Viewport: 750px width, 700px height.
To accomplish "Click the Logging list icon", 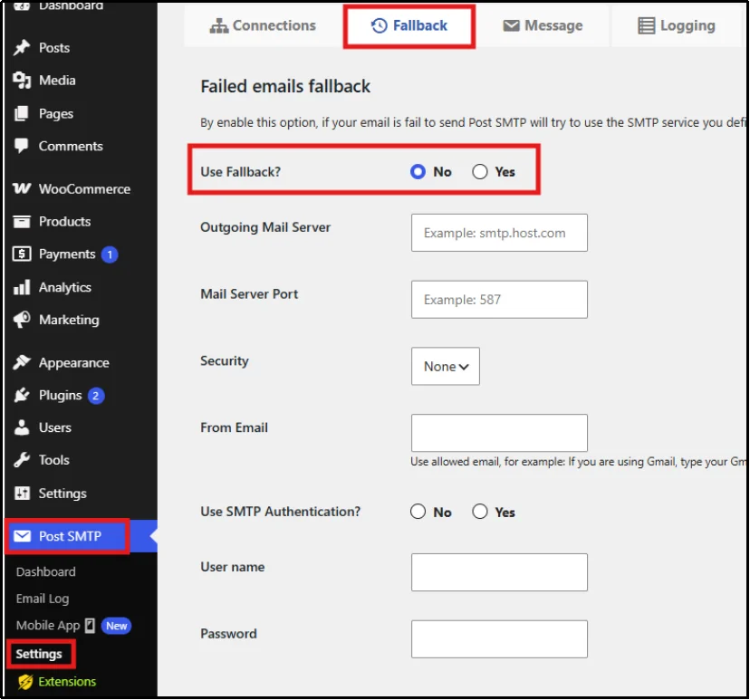I will [x=646, y=25].
